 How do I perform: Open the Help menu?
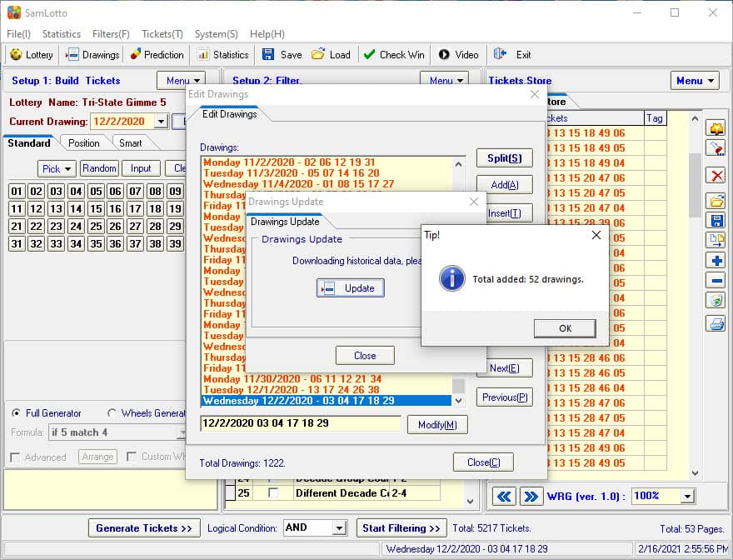pyautogui.click(x=267, y=33)
